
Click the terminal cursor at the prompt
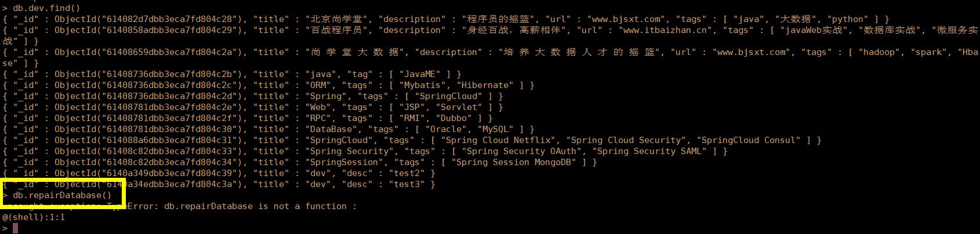point(16,228)
